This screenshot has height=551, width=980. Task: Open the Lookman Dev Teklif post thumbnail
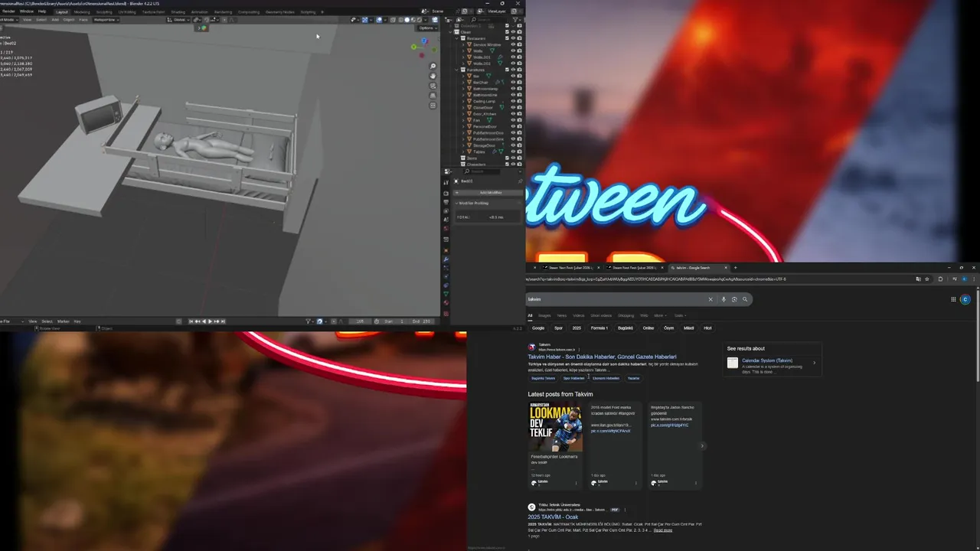(556, 427)
